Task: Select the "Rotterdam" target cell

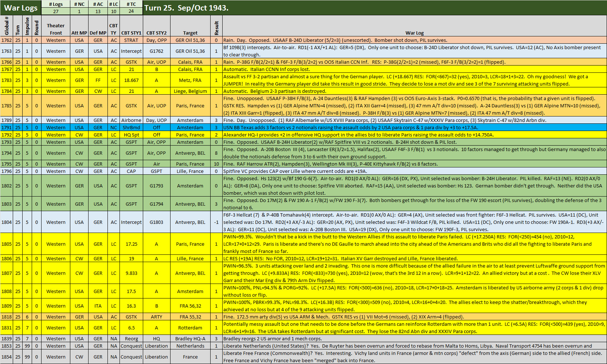Action: pyautogui.click(x=190, y=328)
